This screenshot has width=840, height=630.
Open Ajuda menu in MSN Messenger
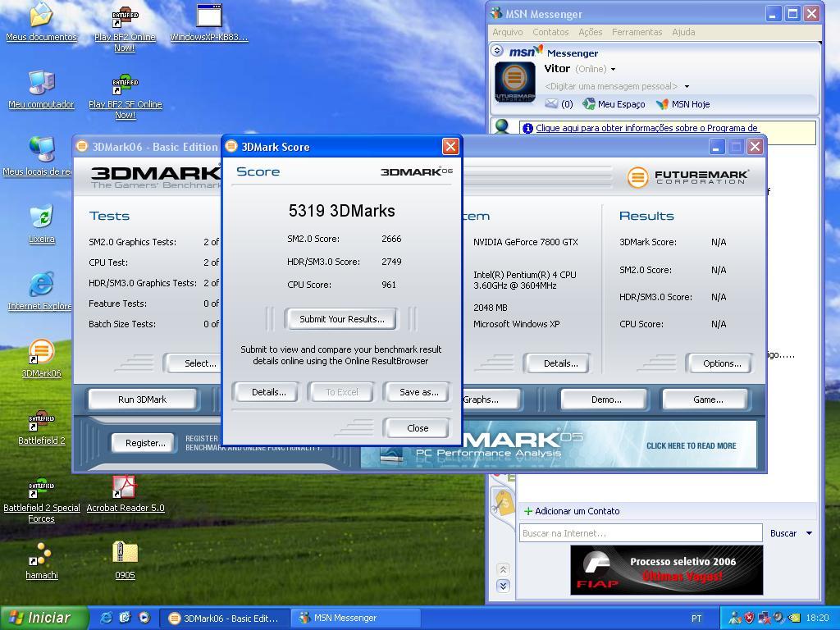coord(683,32)
